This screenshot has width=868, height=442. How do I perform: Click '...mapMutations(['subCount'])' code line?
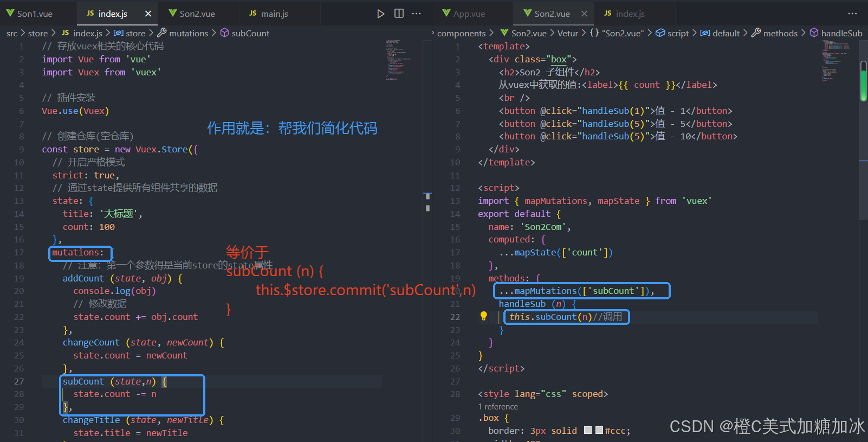coord(577,291)
